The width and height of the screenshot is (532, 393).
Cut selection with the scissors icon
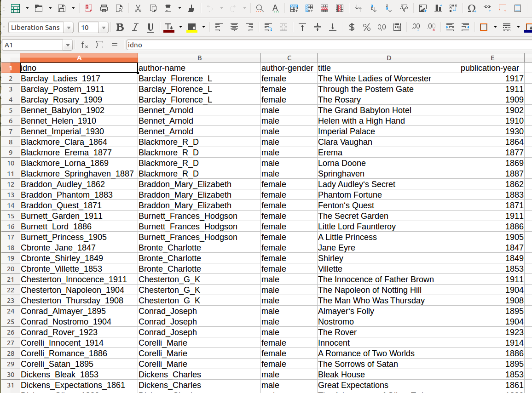(138, 8)
